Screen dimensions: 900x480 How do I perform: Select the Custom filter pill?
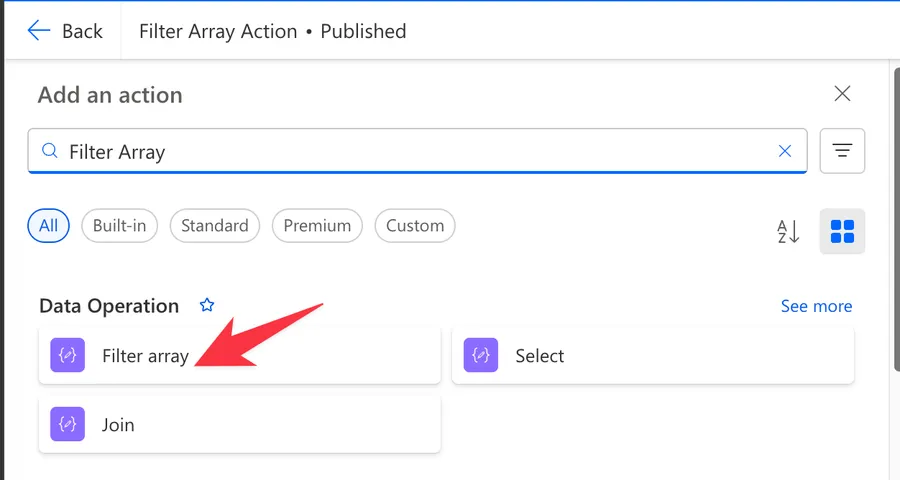pyautogui.click(x=415, y=225)
